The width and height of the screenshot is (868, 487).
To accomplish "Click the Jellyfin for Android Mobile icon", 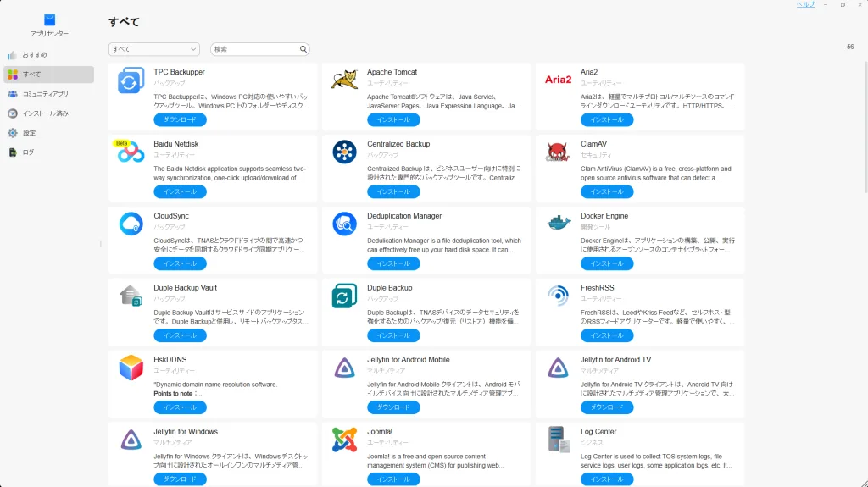I will click(x=344, y=368).
